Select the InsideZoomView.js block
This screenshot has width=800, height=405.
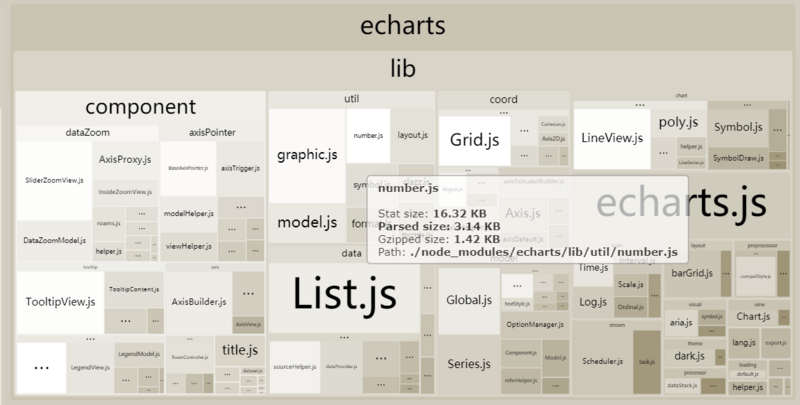tap(125, 192)
